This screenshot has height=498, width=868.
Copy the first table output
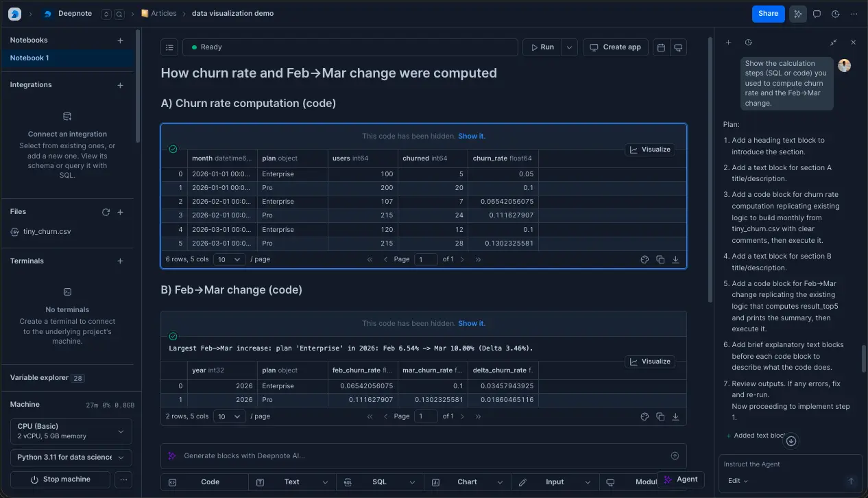click(x=660, y=260)
